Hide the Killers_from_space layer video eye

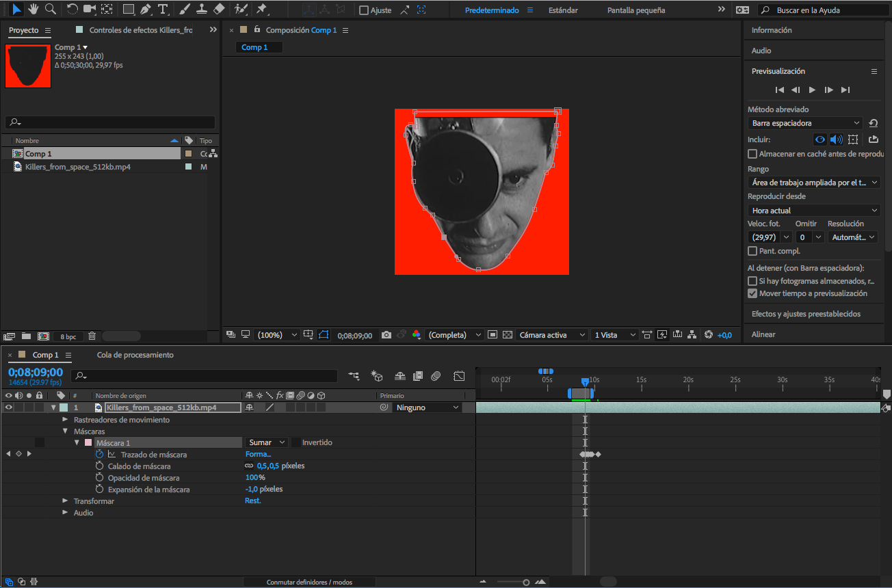tap(8, 407)
